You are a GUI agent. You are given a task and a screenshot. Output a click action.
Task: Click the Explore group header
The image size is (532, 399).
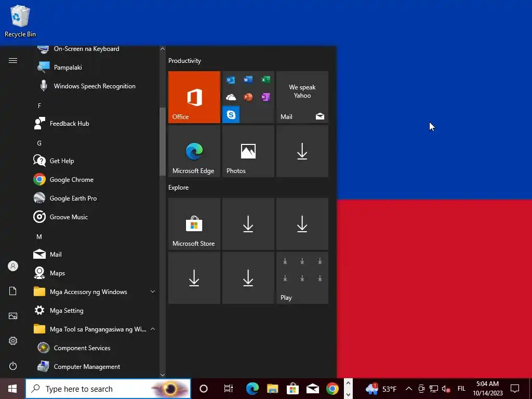point(179,188)
